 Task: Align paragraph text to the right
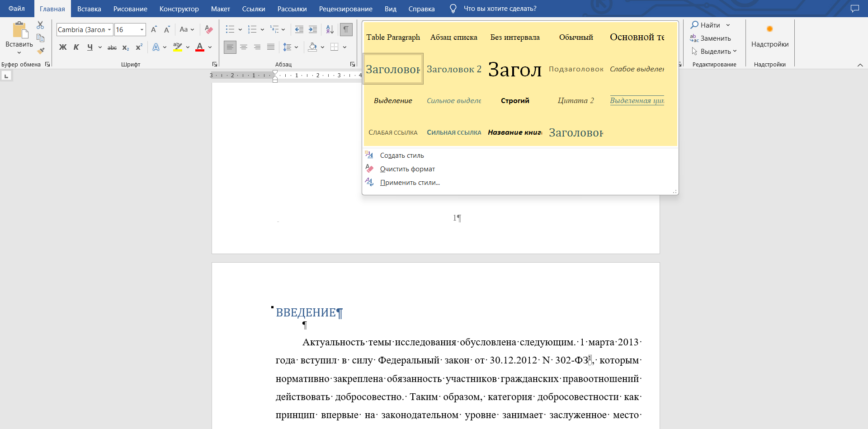click(257, 47)
